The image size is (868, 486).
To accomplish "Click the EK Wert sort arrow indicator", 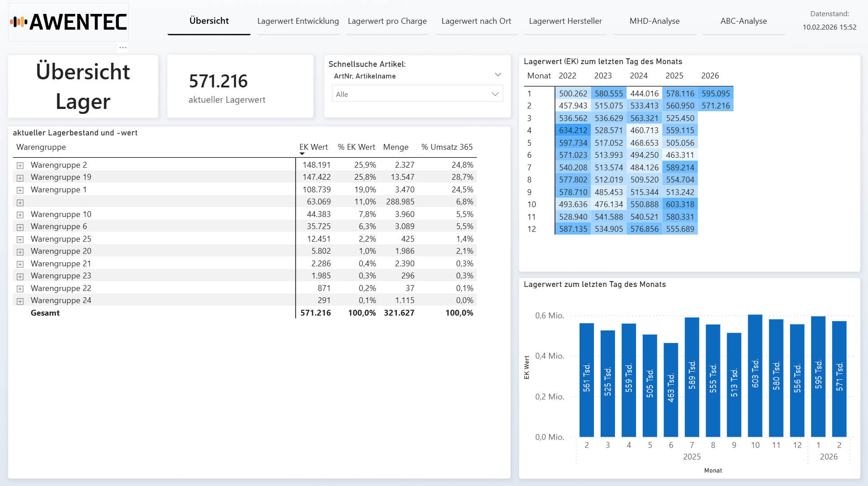I will [302, 154].
